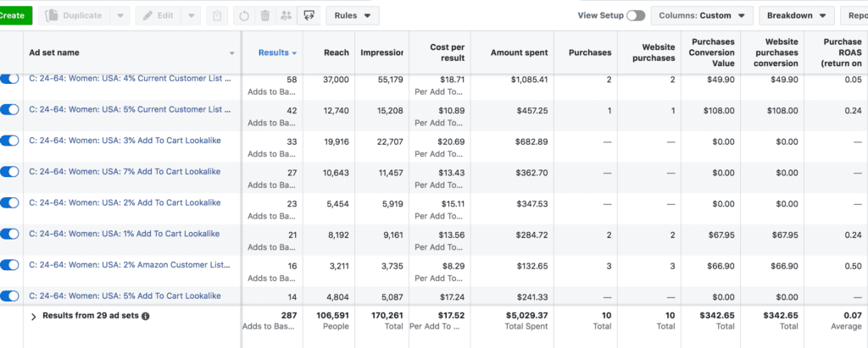Image resolution: width=868 pixels, height=348 pixels.
Task: Click the 170,261 total impressions value
Action: point(387,315)
